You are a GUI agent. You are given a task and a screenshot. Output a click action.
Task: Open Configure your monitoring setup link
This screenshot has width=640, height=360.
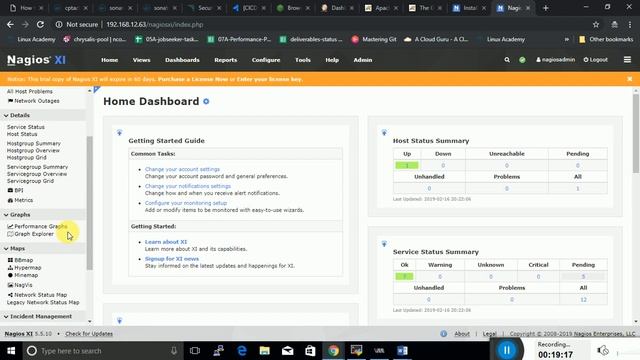coord(186,203)
